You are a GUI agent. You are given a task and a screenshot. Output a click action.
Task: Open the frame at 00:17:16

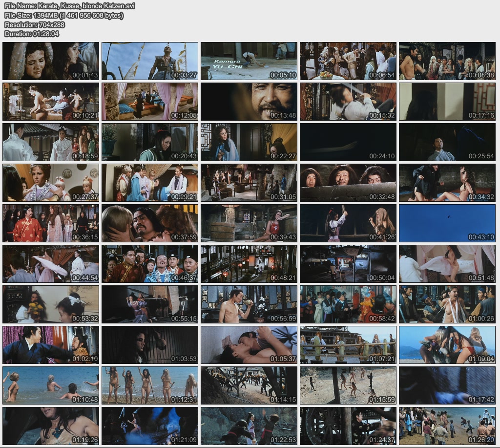[x=447, y=102]
